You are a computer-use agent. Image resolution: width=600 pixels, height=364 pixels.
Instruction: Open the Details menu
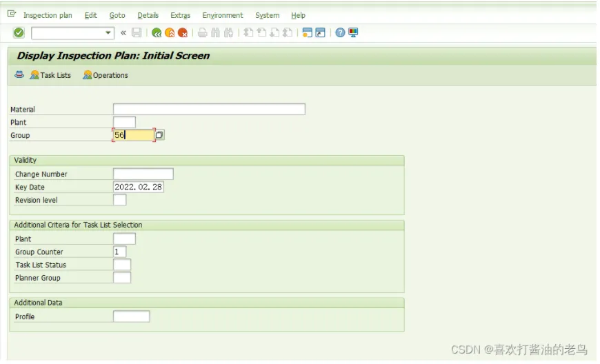click(148, 15)
